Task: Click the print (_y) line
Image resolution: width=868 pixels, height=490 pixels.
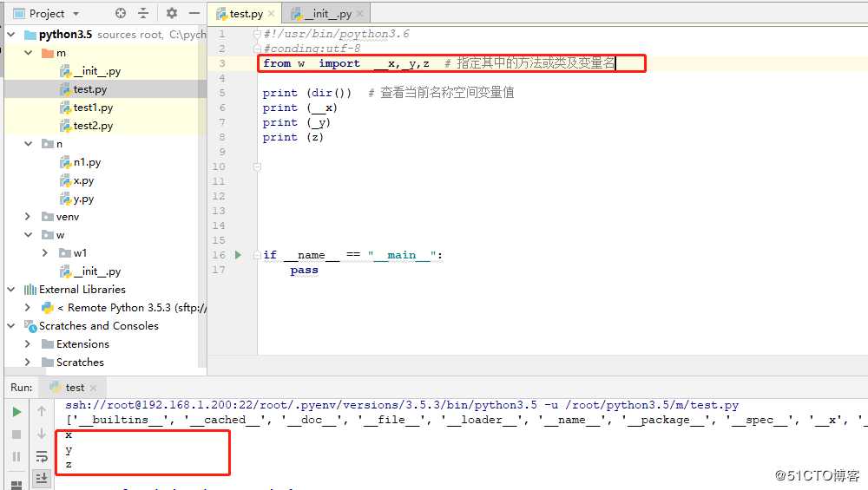Action: pyautogui.click(x=296, y=122)
